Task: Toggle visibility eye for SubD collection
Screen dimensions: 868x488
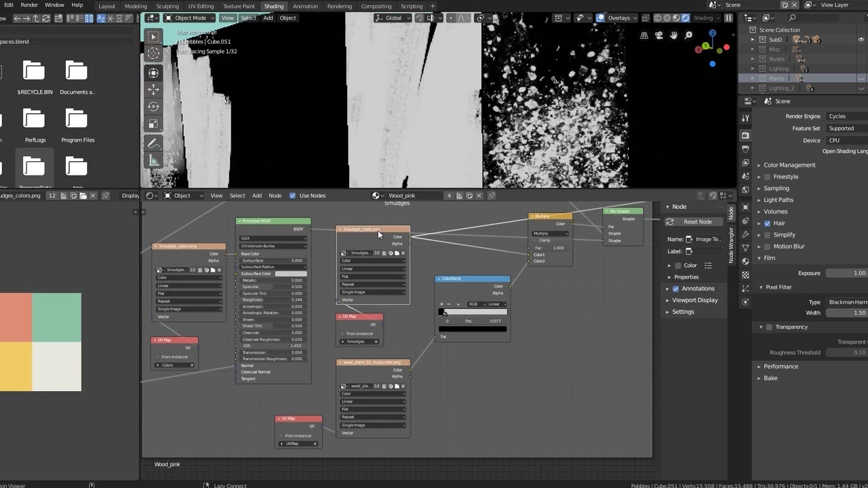Action: click(x=861, y=40)
